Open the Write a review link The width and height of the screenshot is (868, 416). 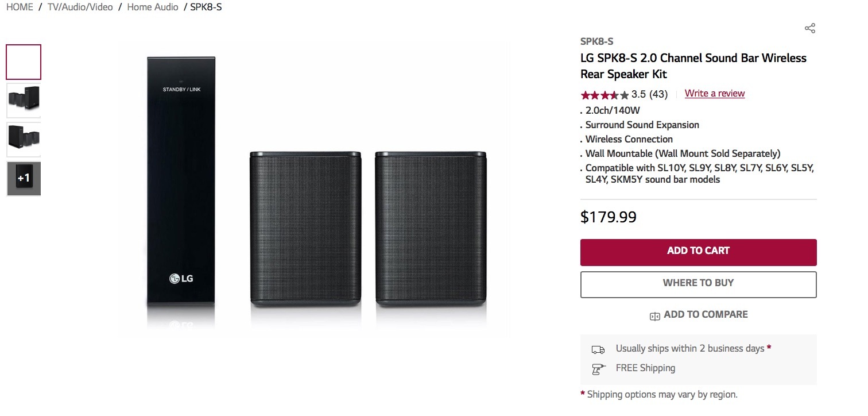pos(715,94)
